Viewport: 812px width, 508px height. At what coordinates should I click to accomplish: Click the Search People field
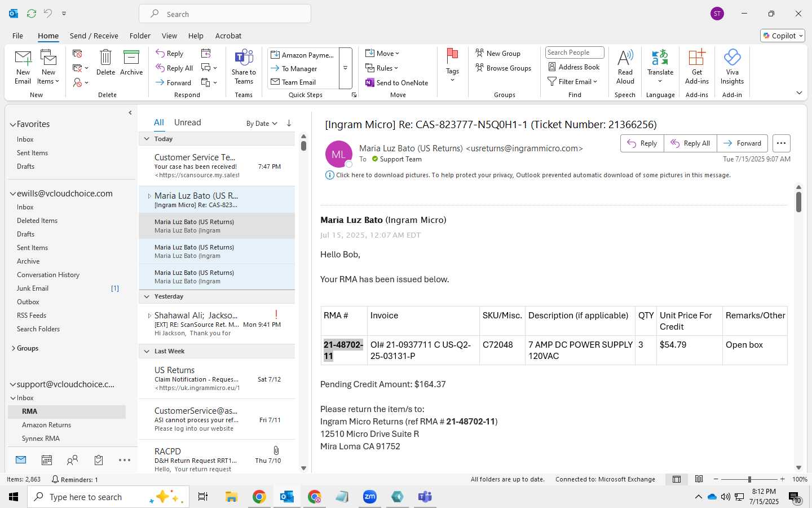pos(575,52)
